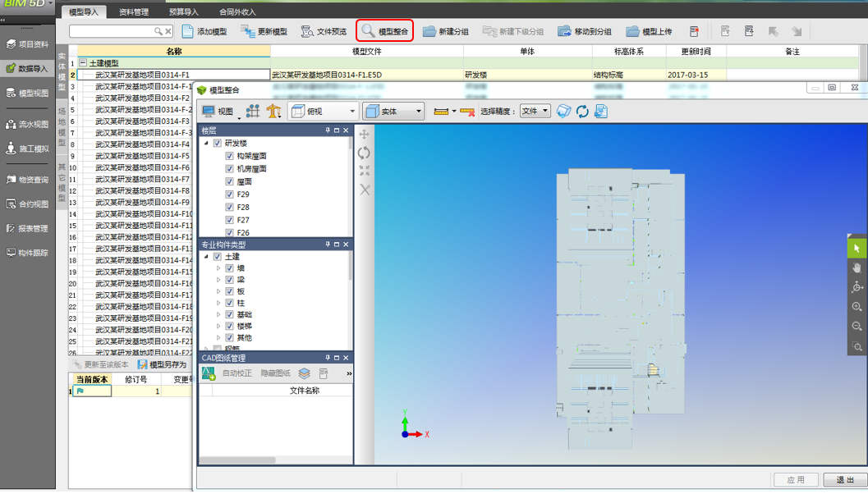
Task: Click the yellow ruler measure icon
Action: click(x=441, y=112)
